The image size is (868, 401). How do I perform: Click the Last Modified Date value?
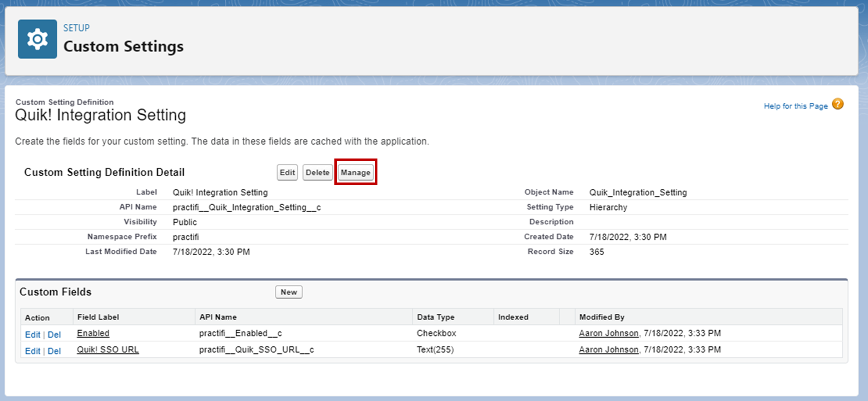[211, 251]
